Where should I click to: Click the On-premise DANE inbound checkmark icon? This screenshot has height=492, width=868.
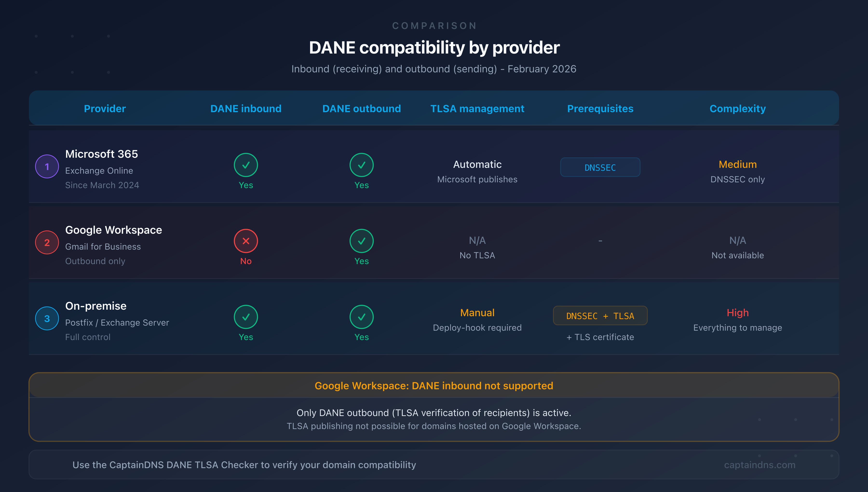point(246,317)
